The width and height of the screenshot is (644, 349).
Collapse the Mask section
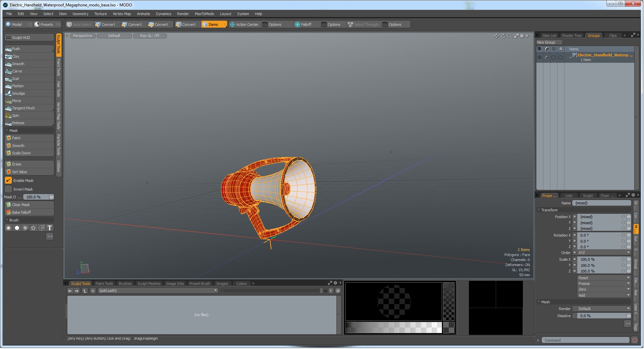(7, 131)
